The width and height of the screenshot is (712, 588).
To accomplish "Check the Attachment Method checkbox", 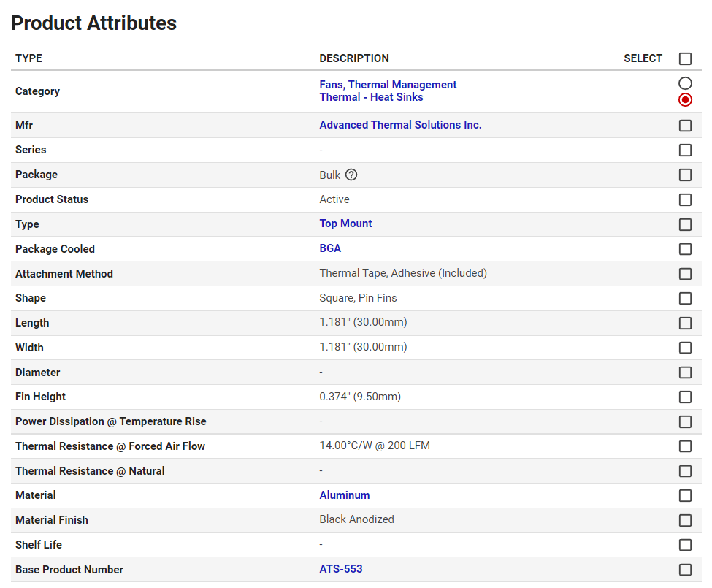I will click(685, 274).
